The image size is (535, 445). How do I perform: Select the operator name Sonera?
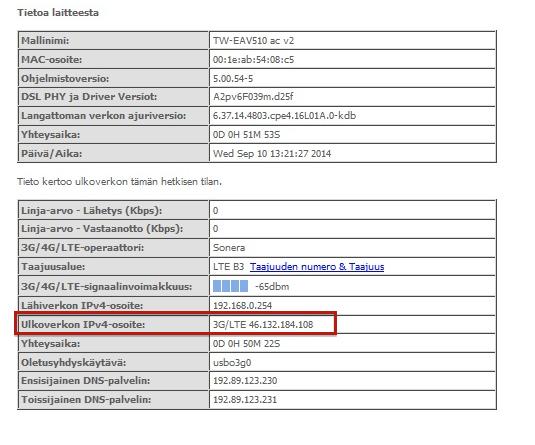[229, 248]
